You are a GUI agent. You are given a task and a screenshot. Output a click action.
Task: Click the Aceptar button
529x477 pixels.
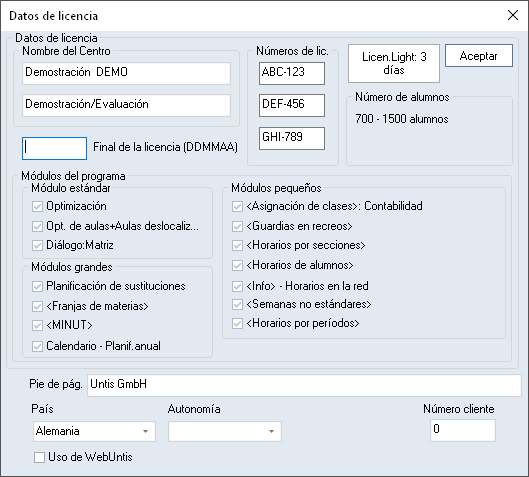click(x=479, y=56)
